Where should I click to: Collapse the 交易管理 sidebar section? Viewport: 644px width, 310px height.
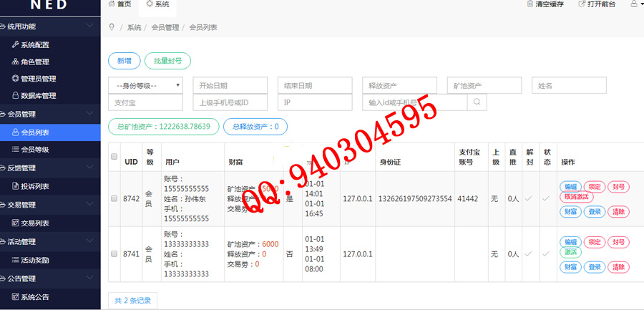click(89, 205)
